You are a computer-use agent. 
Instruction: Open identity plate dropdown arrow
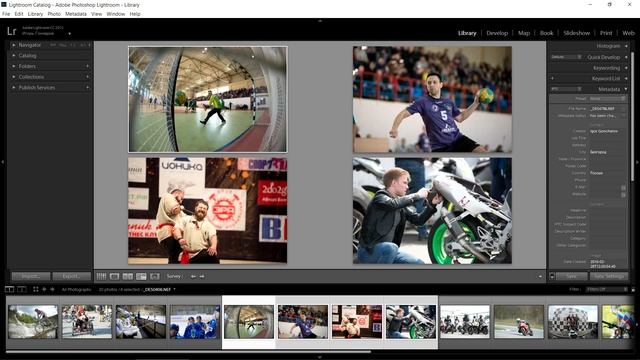[69, 34]
